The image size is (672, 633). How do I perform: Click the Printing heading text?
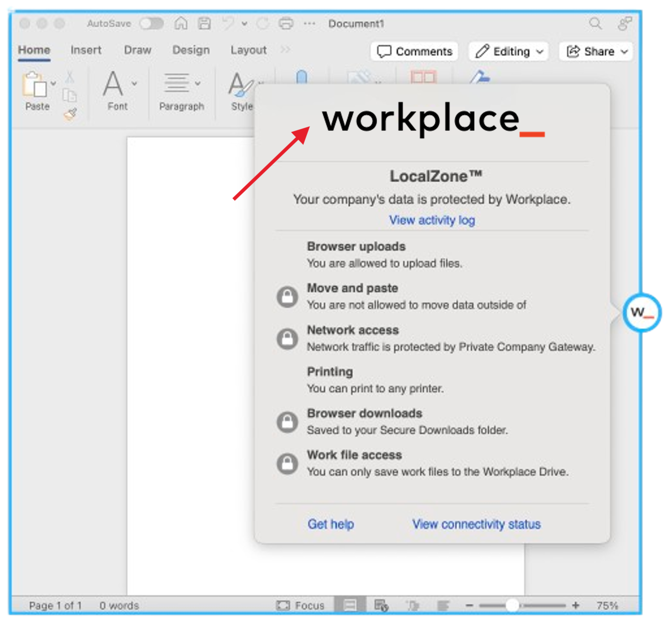330,372
